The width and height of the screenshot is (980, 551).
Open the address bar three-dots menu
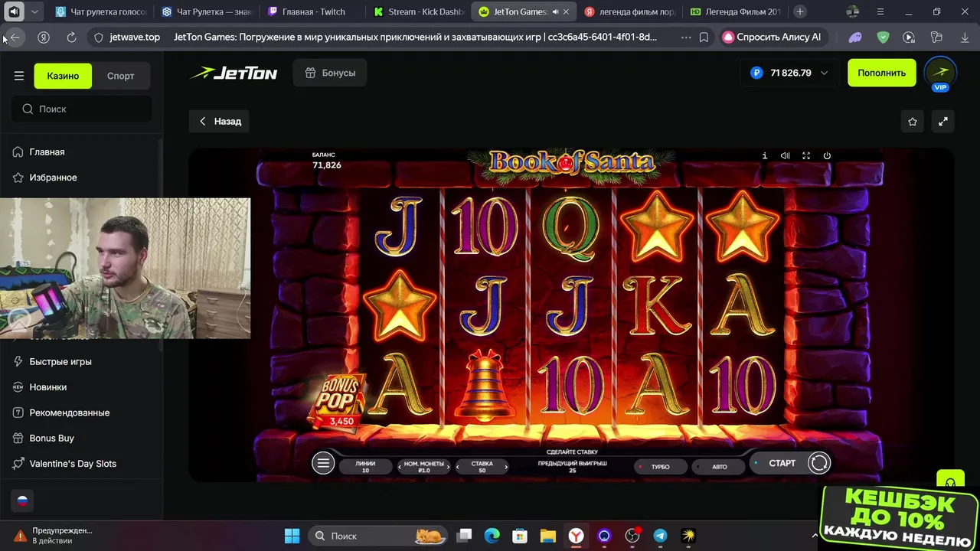coord(685,37)
